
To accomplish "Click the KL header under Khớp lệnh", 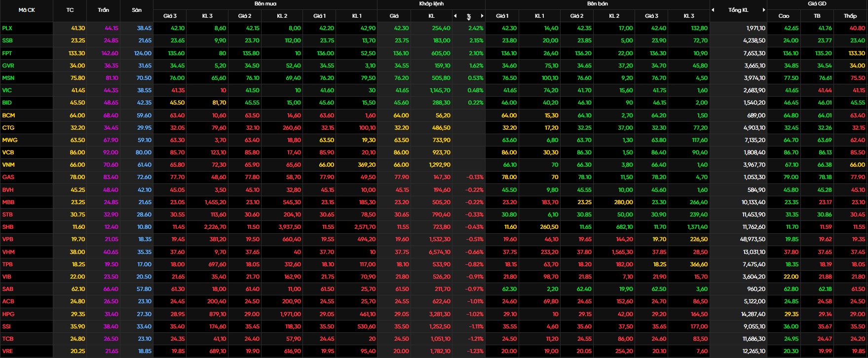I will [x=431, y=16].
